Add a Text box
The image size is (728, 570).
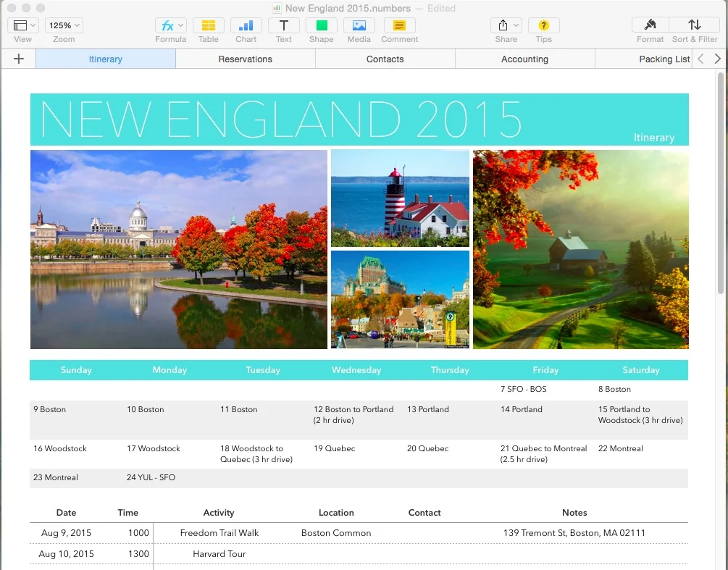click(284, 25)
